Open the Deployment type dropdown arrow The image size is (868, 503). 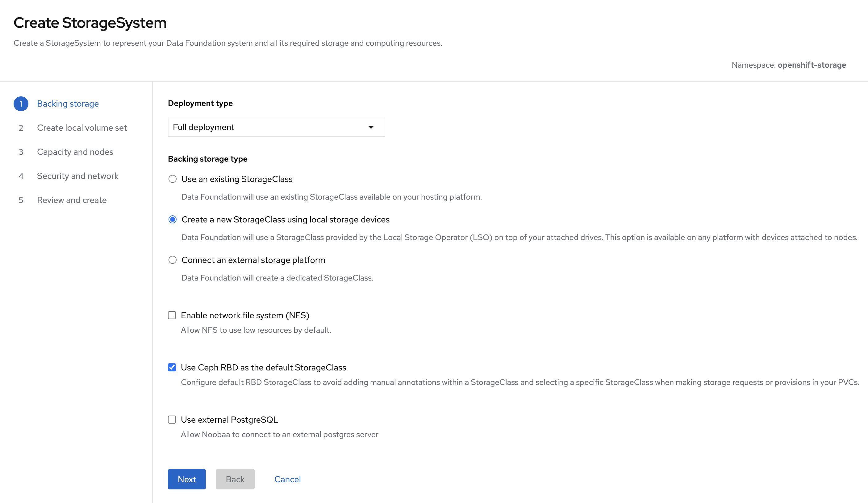point(371,127)
